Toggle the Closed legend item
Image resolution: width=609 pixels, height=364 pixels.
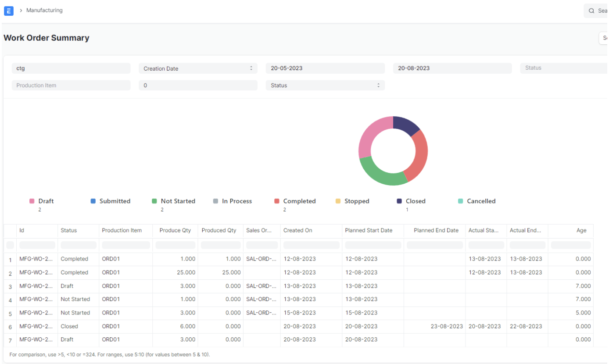click(415, 201)
